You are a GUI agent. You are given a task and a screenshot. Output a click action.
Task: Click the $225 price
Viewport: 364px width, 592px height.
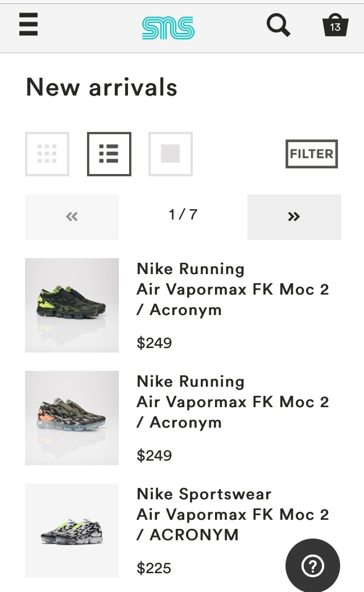tap(154, 568)
